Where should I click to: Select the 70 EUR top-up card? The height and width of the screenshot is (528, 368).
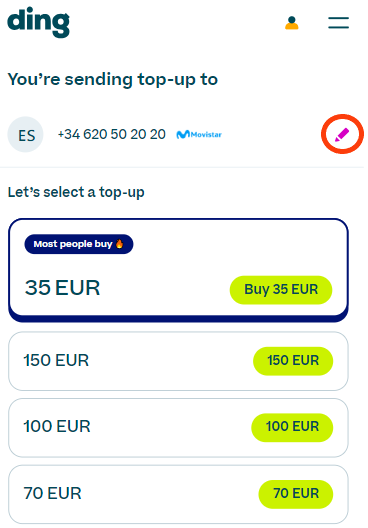178,494
